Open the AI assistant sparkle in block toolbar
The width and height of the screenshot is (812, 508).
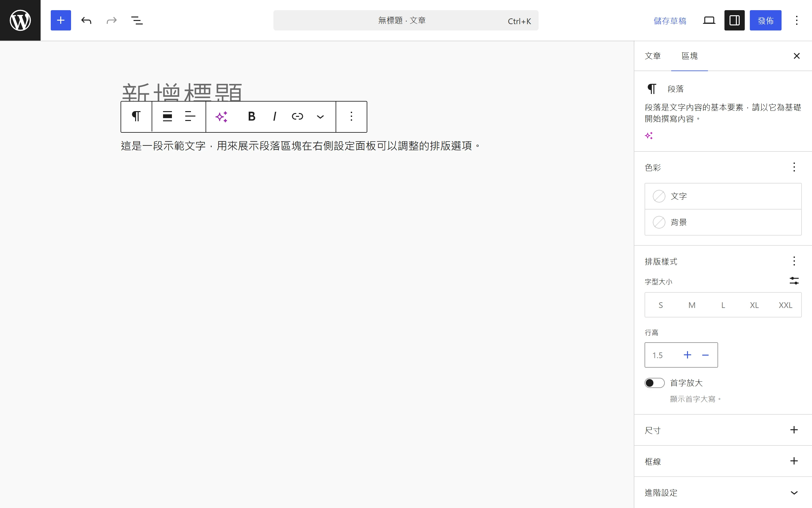click(x=221, y=117)
